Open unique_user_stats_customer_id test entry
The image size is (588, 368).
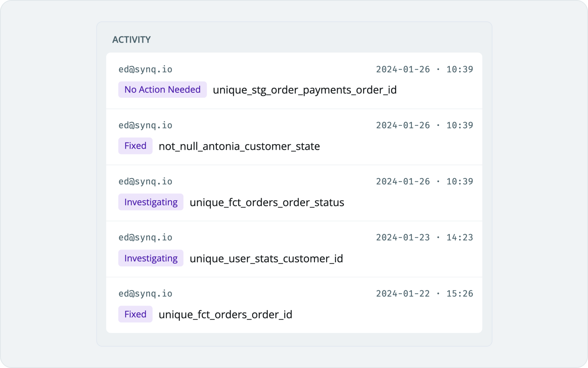click(266, 259)
